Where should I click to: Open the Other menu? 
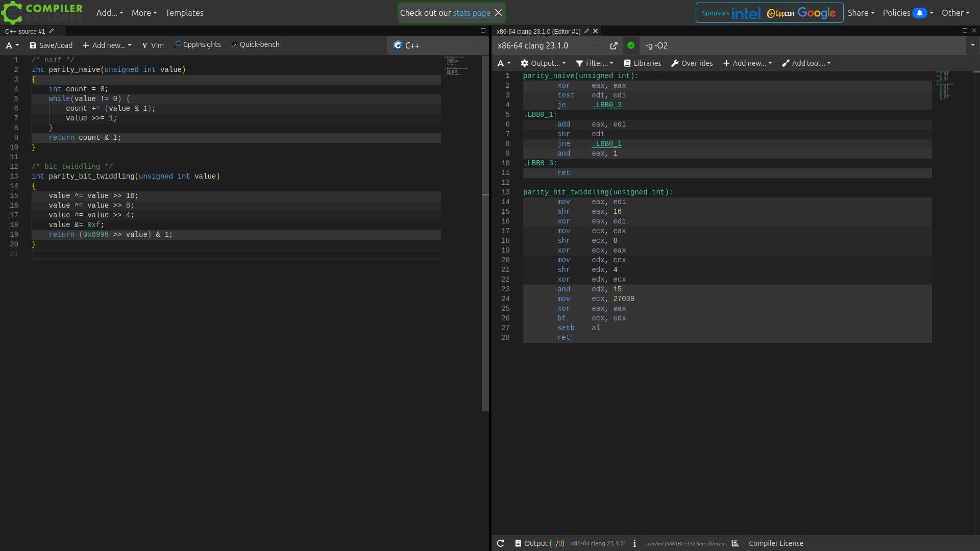pos(955,13)
